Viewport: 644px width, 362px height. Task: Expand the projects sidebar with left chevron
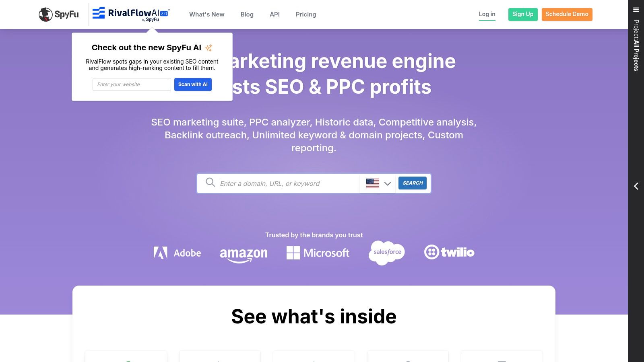click(x=636, y=186)
